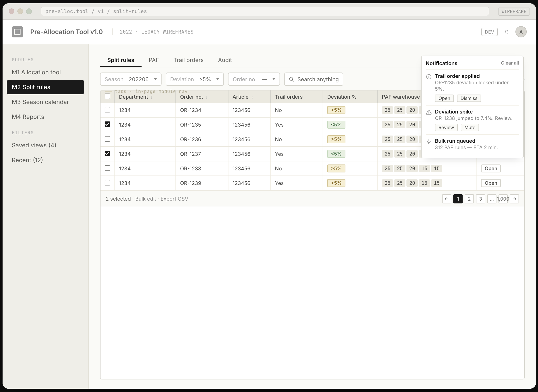The image size is (538, 392).
Task: Open Saved views (4) filter
Action: coord(45,145)
